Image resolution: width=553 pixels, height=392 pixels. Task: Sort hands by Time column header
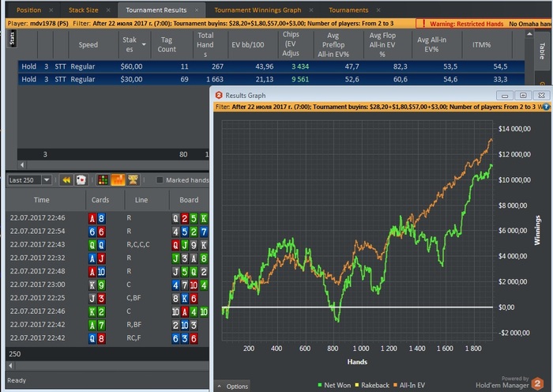click(42, 200)
